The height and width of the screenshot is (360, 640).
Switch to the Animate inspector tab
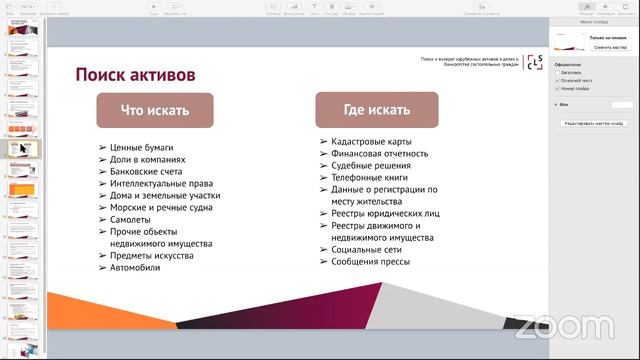click(605, 7)
